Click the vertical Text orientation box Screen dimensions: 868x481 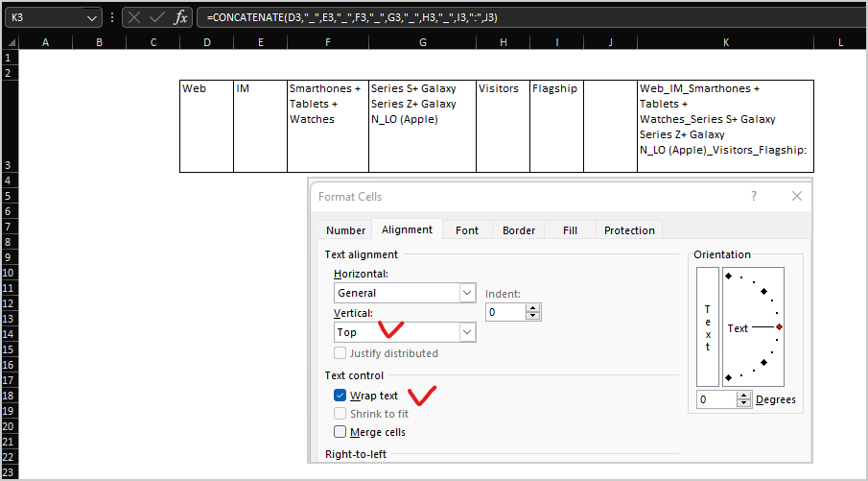point(708,327)
